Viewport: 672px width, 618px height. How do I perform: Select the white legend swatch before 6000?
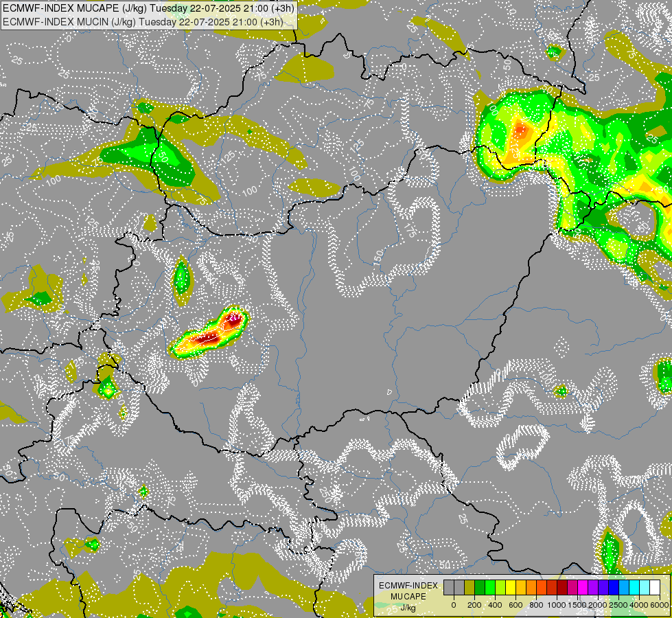pos(655,588)
